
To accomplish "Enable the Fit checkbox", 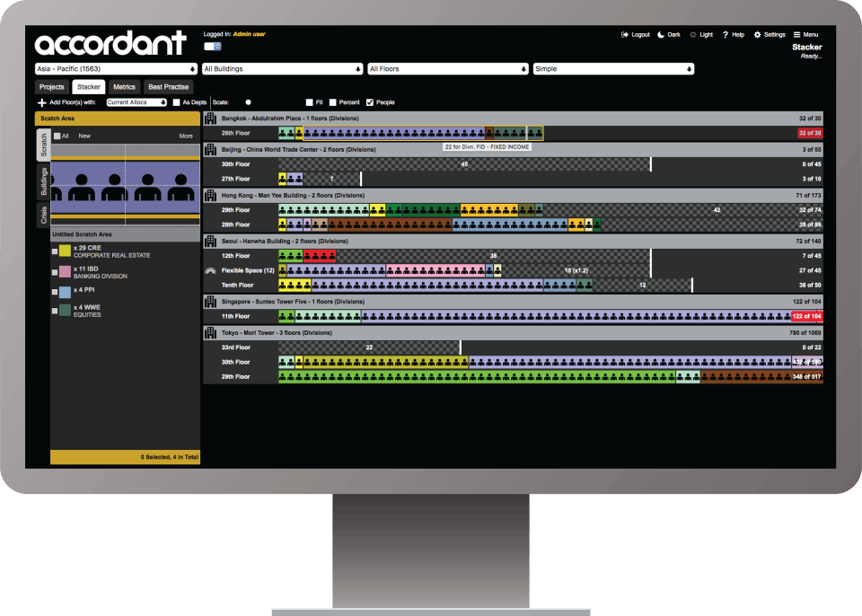I will point(310,102).
